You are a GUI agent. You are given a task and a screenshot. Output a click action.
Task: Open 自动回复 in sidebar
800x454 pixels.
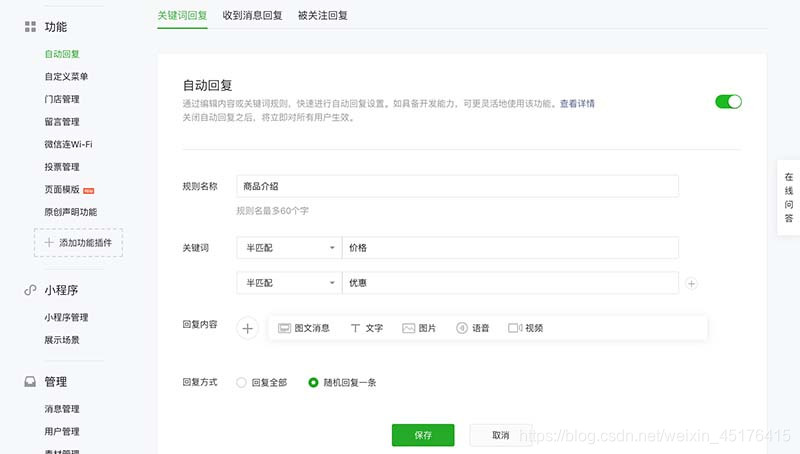click(62, 54)
